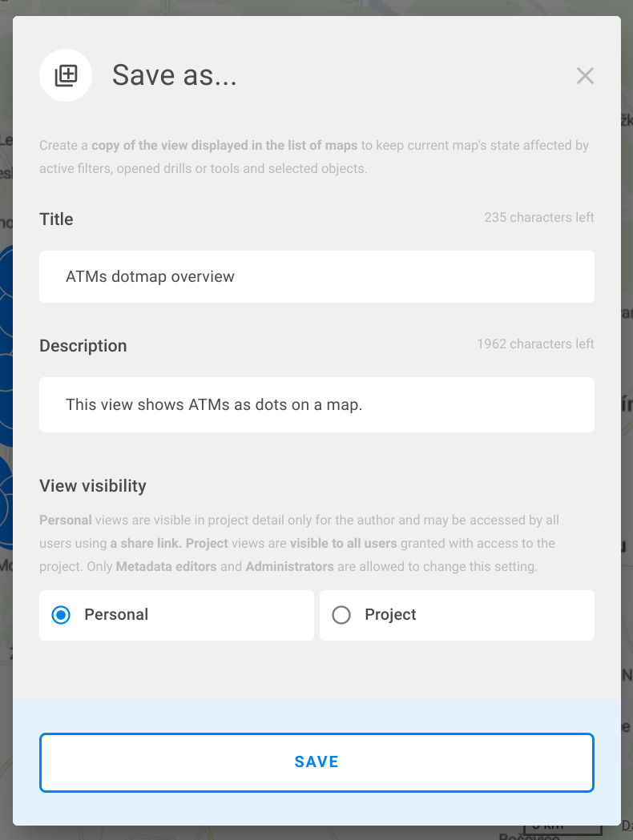Click the "1962 characters left" counter
The image size is (633, 840).
point(535,344)
